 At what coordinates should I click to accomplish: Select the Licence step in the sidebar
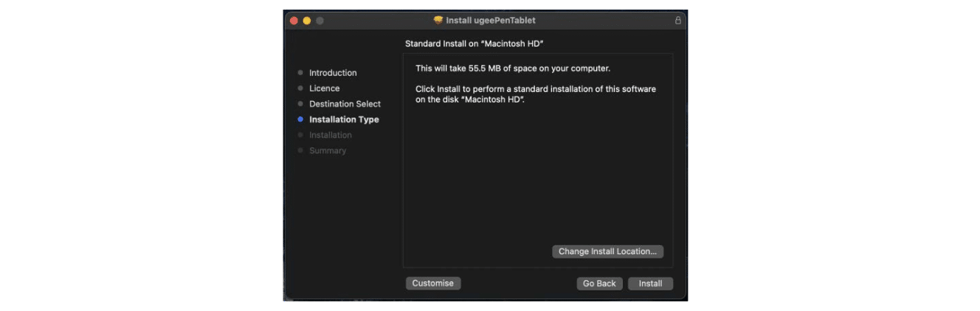pyautogui.click(x=325, y=88)
